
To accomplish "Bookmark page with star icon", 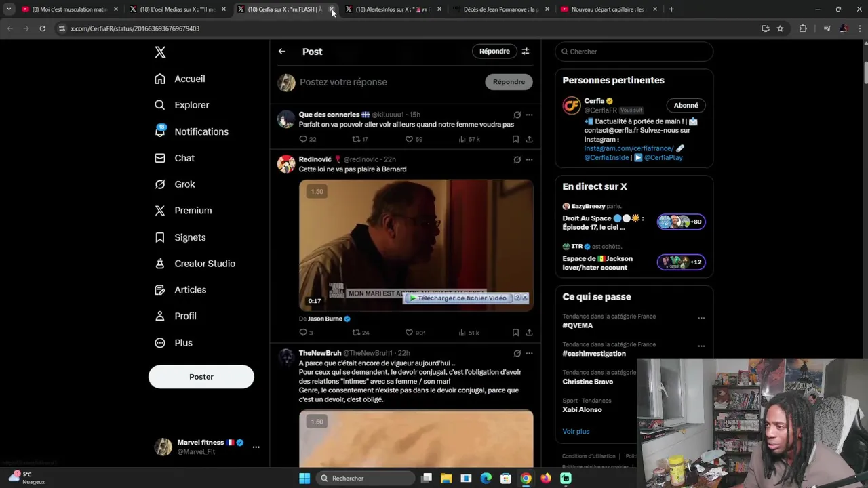I will [x=780, y=28].
